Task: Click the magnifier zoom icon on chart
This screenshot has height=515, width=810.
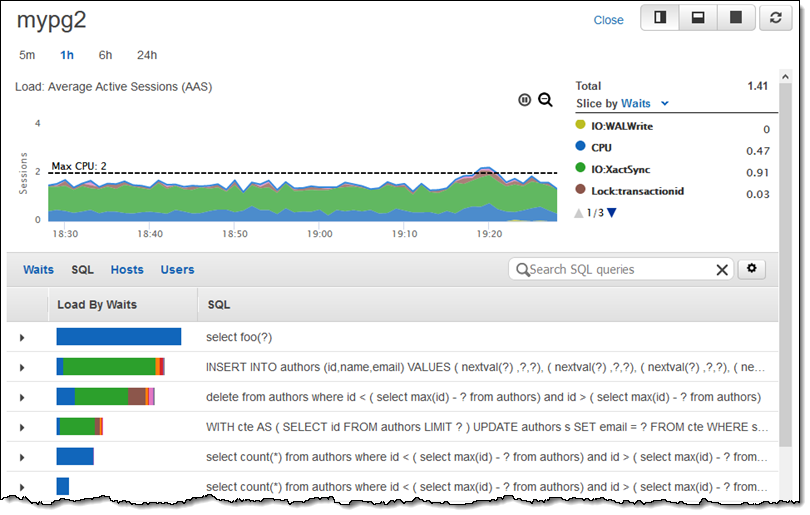Action: (x=545, y=99)
